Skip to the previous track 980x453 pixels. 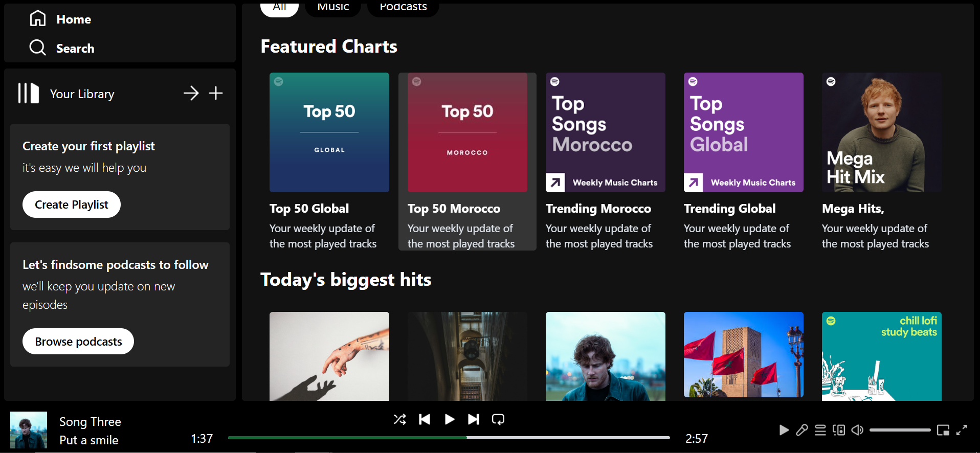click(x=425, y=420)
